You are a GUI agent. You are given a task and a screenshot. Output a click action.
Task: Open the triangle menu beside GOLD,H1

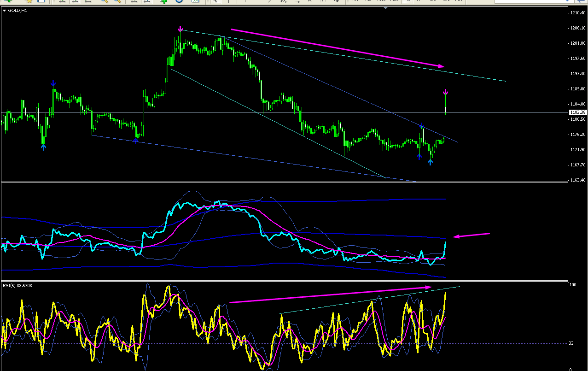(5, 10)
